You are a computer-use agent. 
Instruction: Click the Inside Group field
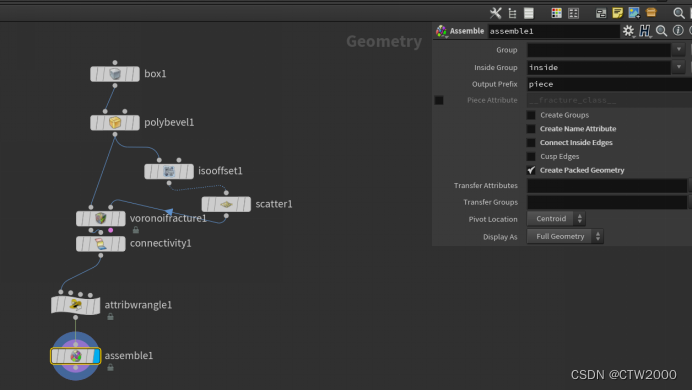tap(599, 67)
